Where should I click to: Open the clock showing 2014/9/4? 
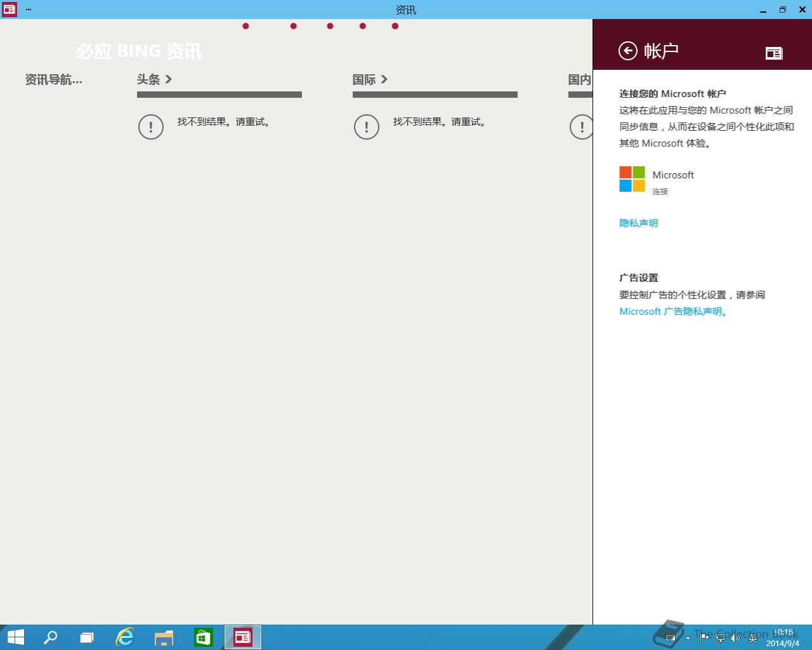click(x=783, y=638)
